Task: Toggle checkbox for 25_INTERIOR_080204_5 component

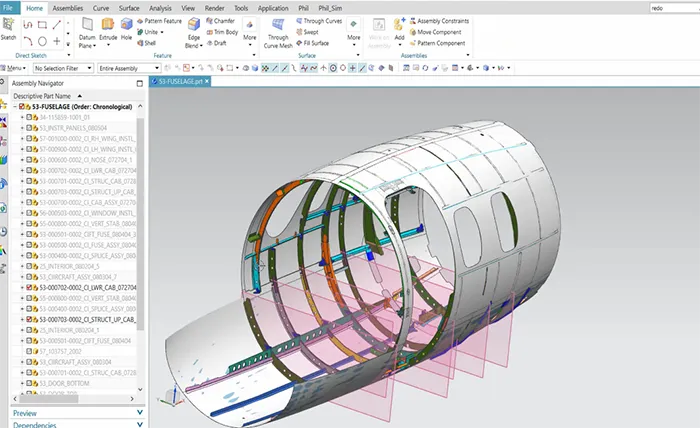Action: point(29,266)
